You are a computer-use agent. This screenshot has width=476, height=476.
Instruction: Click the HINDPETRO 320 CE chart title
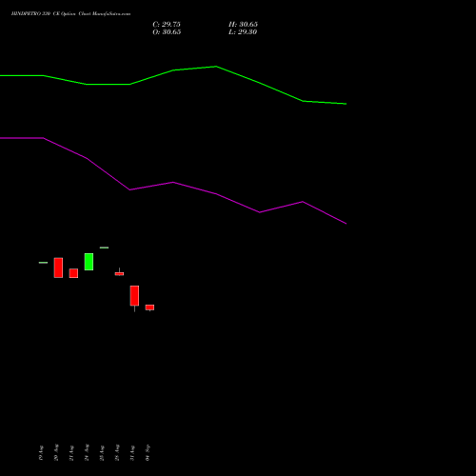point(70,13)
